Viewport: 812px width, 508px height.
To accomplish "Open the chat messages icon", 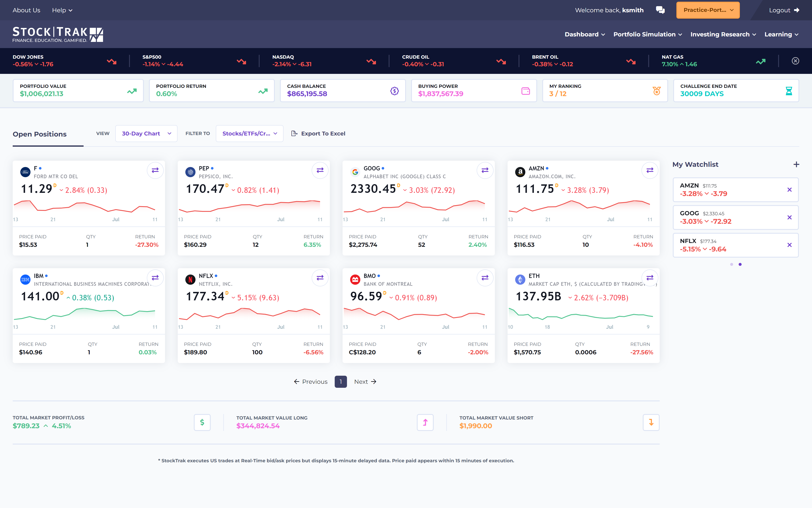I will point(660,10).
